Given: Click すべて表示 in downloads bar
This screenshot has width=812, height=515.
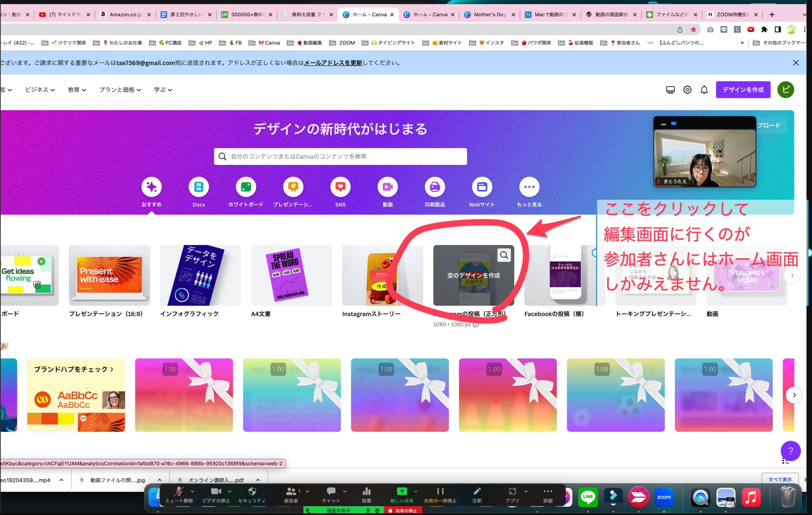Looking at the screenshot, I should 780,479.
